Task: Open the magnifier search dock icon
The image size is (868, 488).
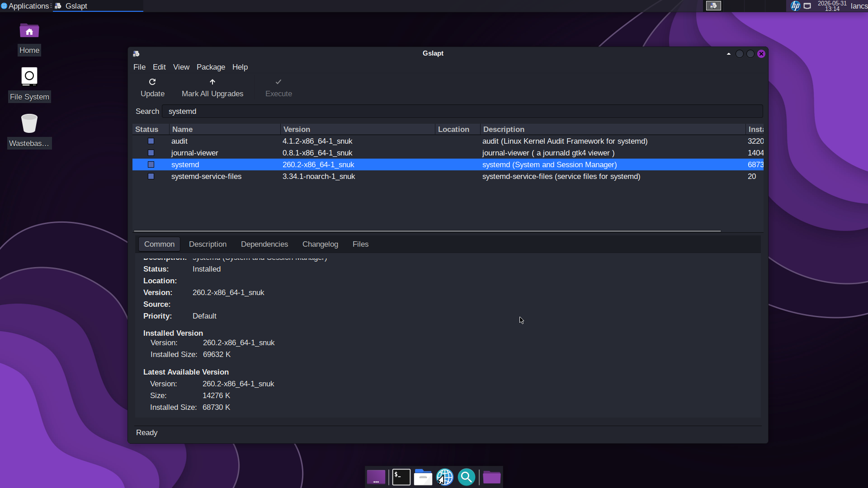Action: pos(467,477)
